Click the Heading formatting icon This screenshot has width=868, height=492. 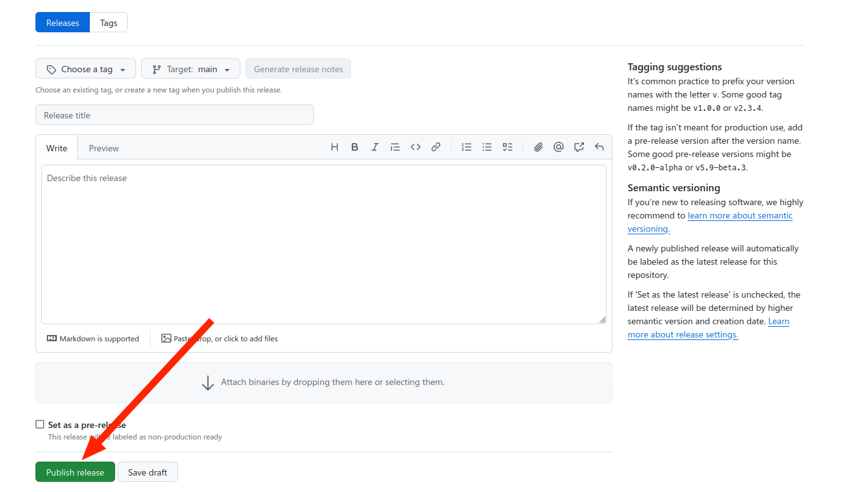pos(335,147)
